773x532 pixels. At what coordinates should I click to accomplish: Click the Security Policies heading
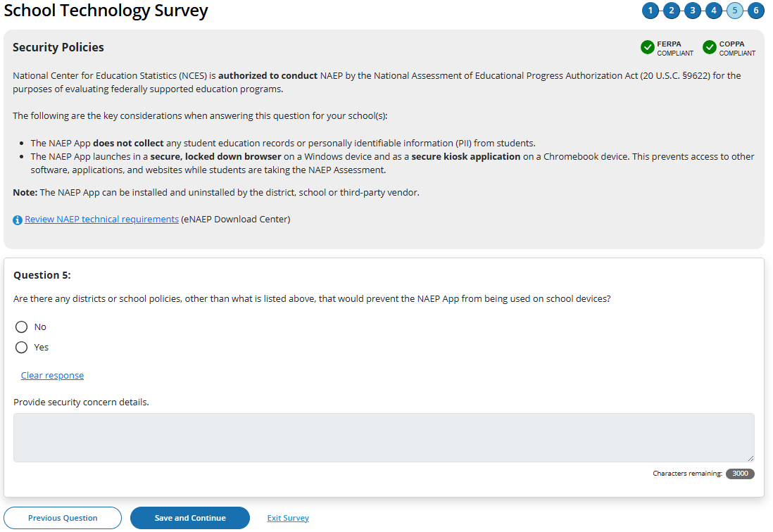[58, 48]
